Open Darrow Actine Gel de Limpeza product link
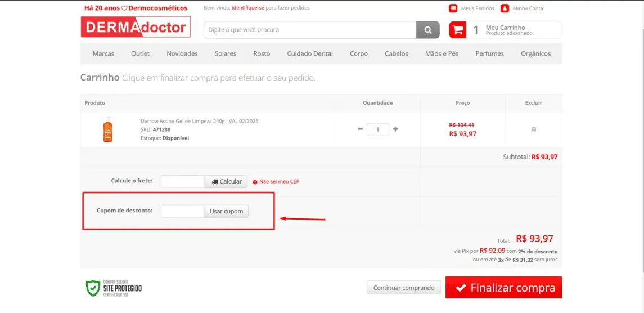644x313 pixels. [x=200, y=122]
